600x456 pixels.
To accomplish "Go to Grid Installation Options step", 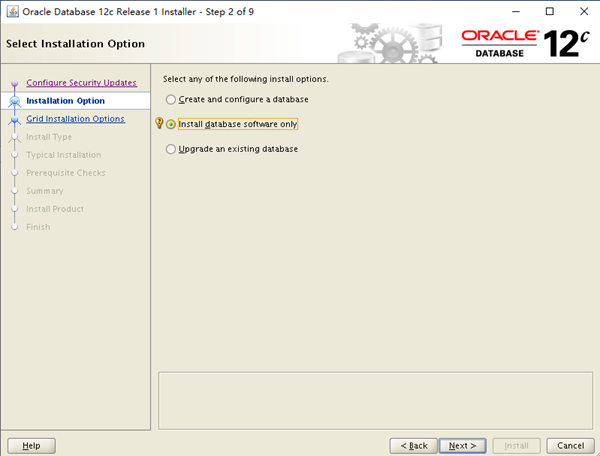I will pos(75,119).
